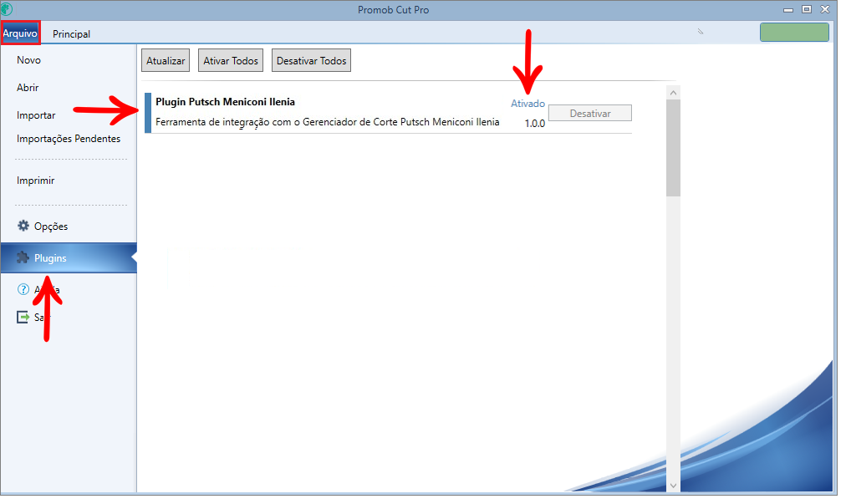Image resolution: width=846 pixels, height=504 pixels.
Task: Select Novo from the file menu
Action: (x=28, y=60)
